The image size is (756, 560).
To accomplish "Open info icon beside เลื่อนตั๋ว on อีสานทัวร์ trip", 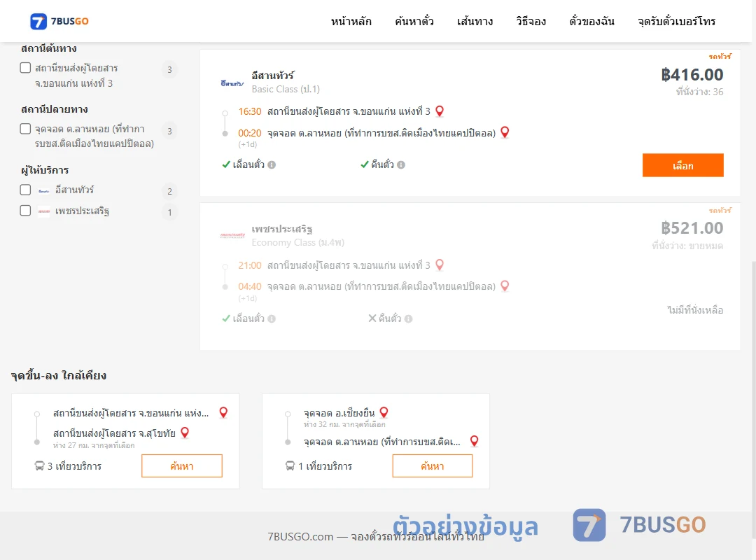I will [272, 165].
